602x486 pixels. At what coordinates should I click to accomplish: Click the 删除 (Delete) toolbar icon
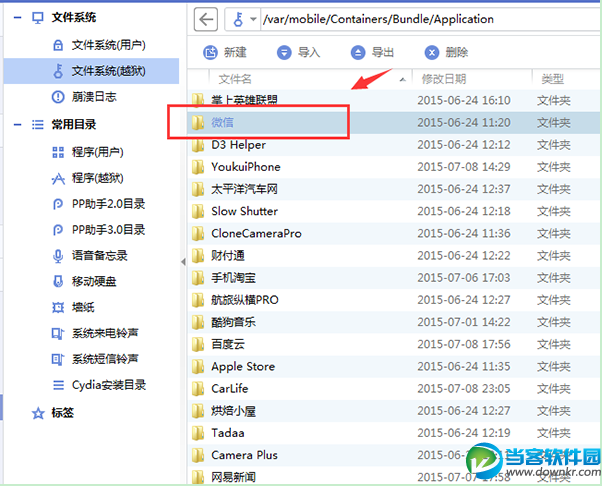pyautogui.click(x=432, y=52)
